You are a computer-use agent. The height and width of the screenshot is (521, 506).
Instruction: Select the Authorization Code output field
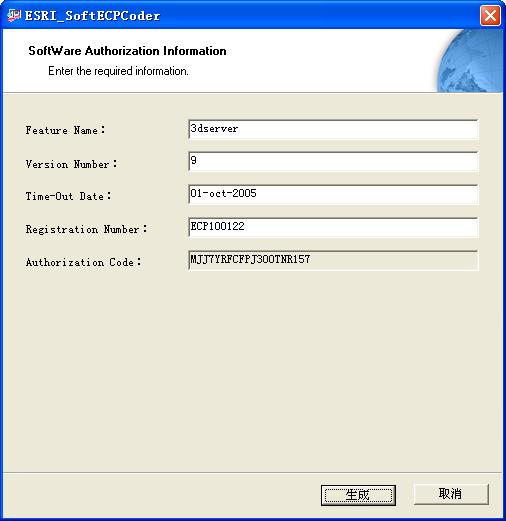[x=333, y=260]
